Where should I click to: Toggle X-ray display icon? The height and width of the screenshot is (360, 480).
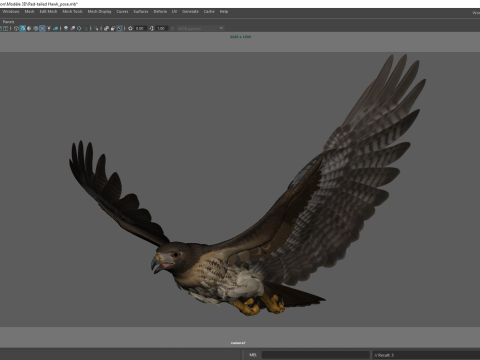106,28
